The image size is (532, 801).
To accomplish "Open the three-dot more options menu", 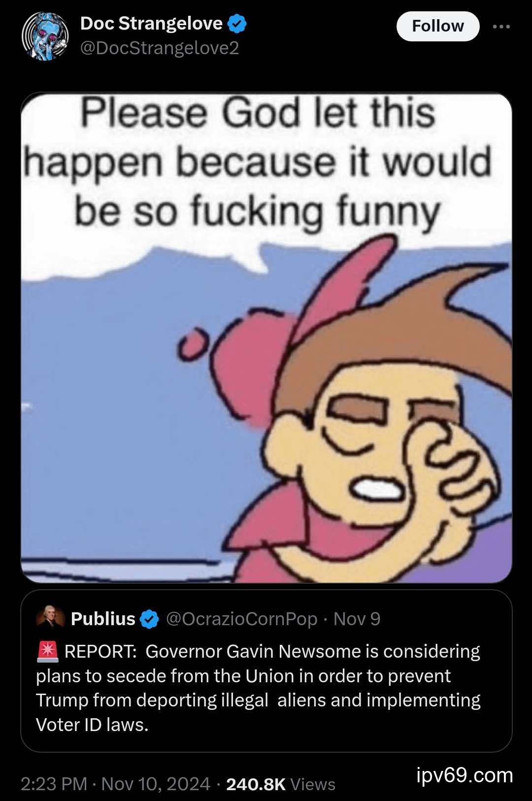I will tap(501, 27).
